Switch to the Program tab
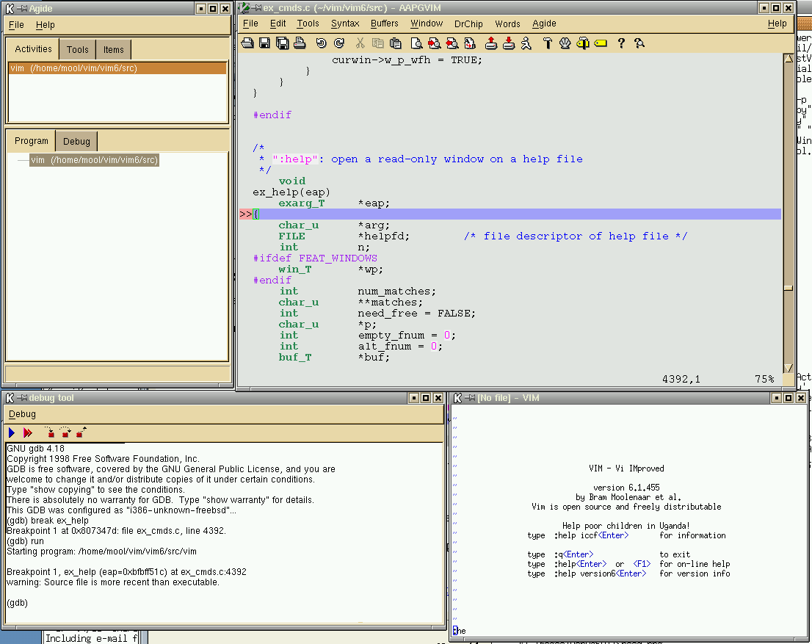This screenshot has width=812, height=644. point(31,141)
